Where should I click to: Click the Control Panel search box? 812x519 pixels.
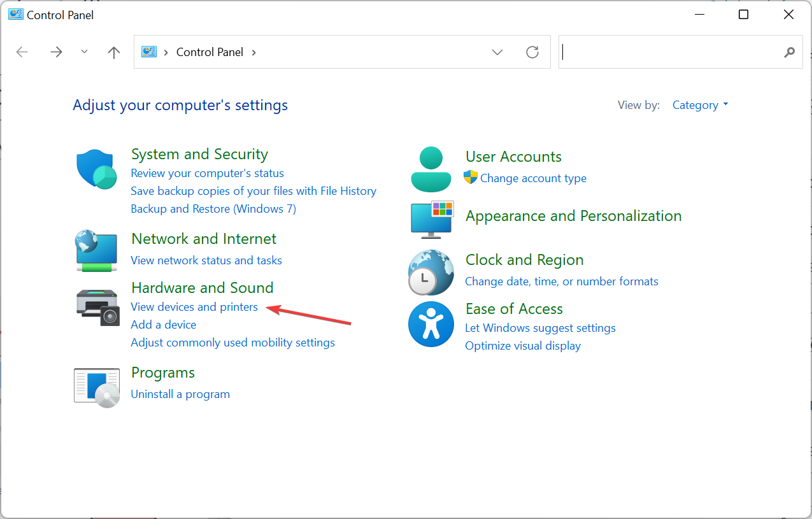(672, 52)
